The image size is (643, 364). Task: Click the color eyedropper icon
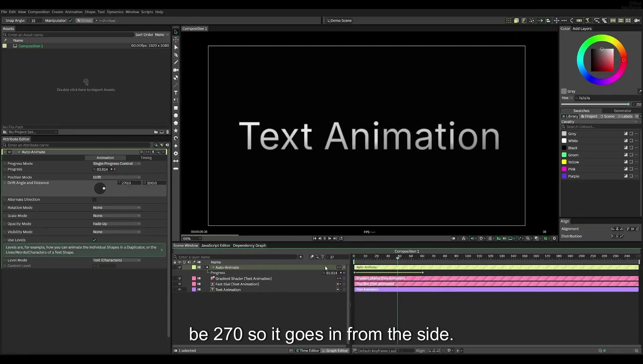click(x=640, y=91)
